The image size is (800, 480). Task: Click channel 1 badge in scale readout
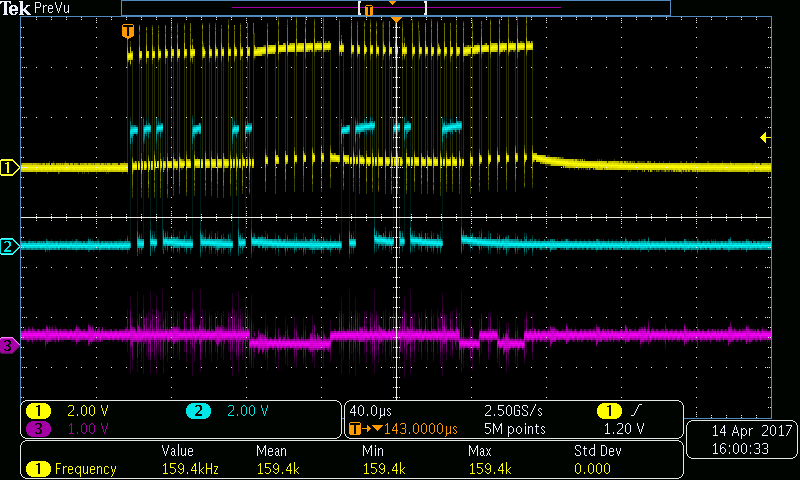pos(38,411)
